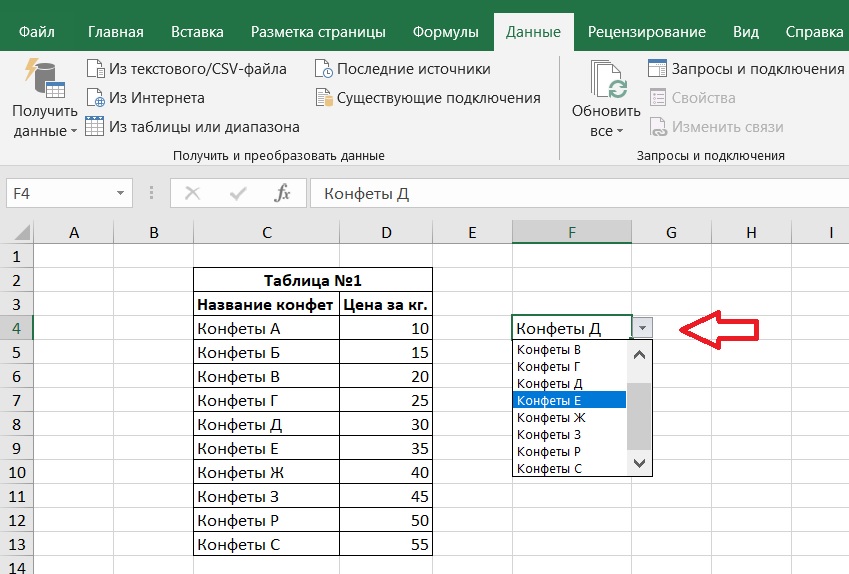The image size is (849, 574).
Task: Open Существующие подключения
Action: pyautogui.click(x=428, y=98)
